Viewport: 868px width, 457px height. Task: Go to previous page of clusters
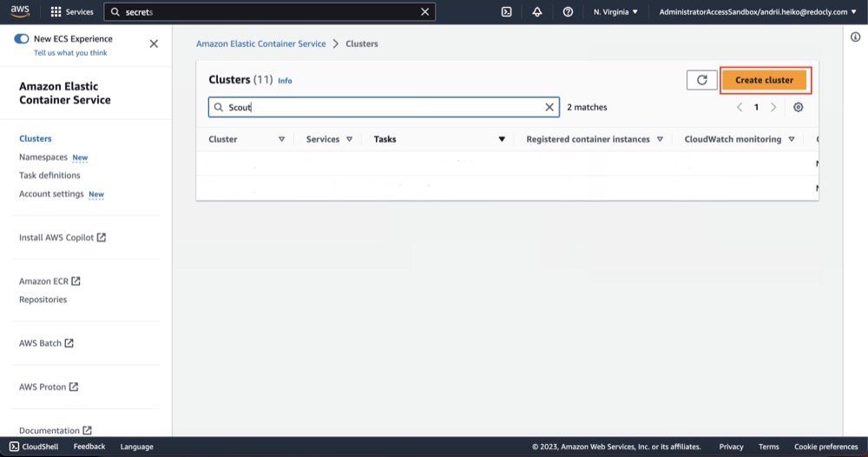739,107
